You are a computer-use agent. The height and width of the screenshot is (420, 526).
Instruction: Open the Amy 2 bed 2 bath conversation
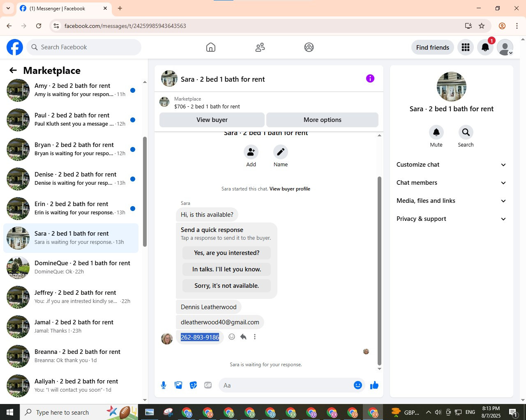[x=71, y=90]
